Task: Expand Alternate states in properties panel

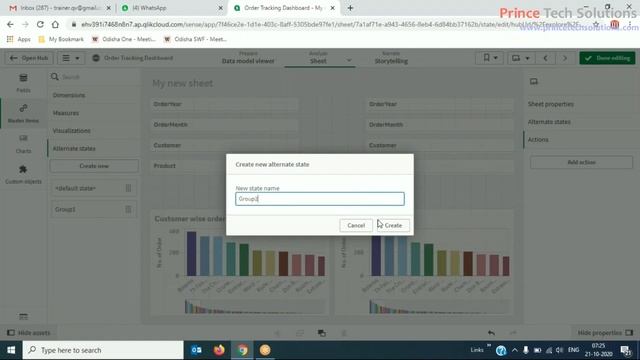Action: 549,122
